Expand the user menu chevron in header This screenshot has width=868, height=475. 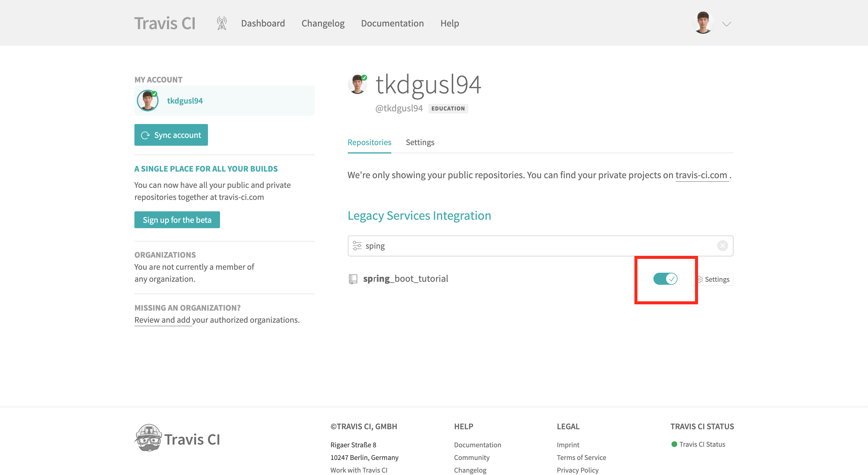[x=726, y=24]
